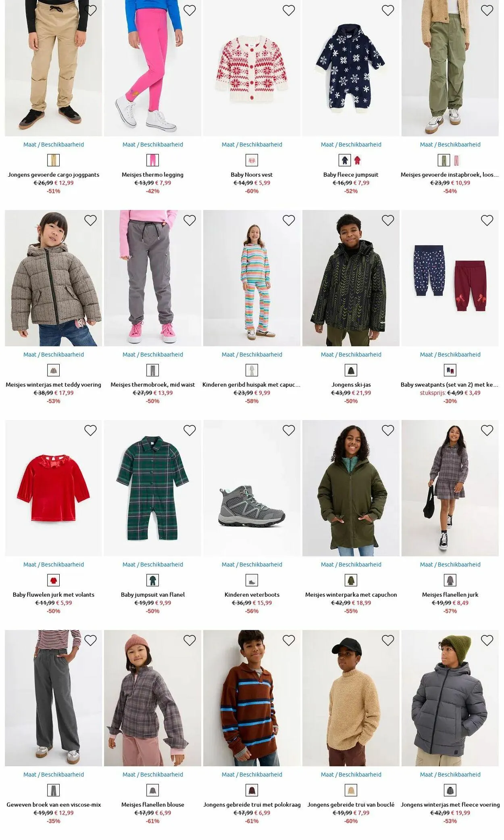Click heart icon on Jongens ski-jas
Screen dimensions: 504x840
[x=388, y=220]
